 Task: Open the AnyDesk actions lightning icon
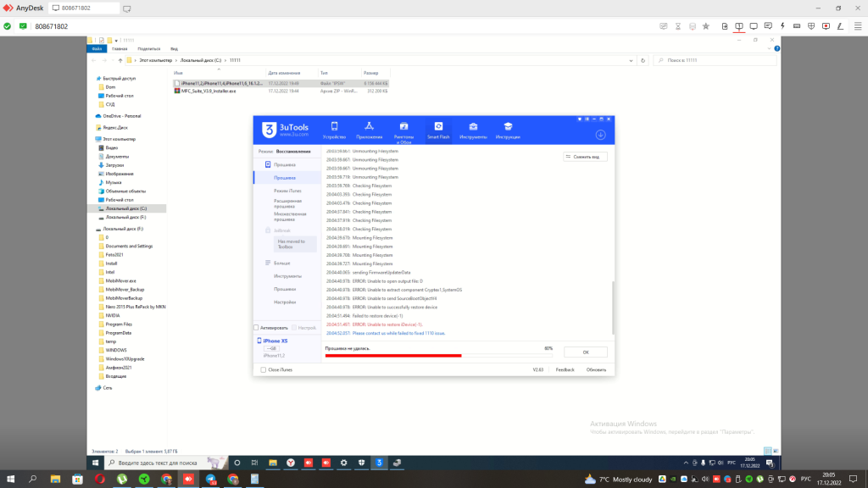[782, 26]
